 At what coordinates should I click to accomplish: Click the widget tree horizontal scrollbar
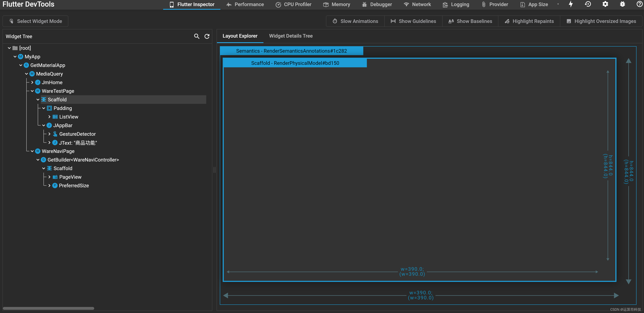[x=48, y=308]
